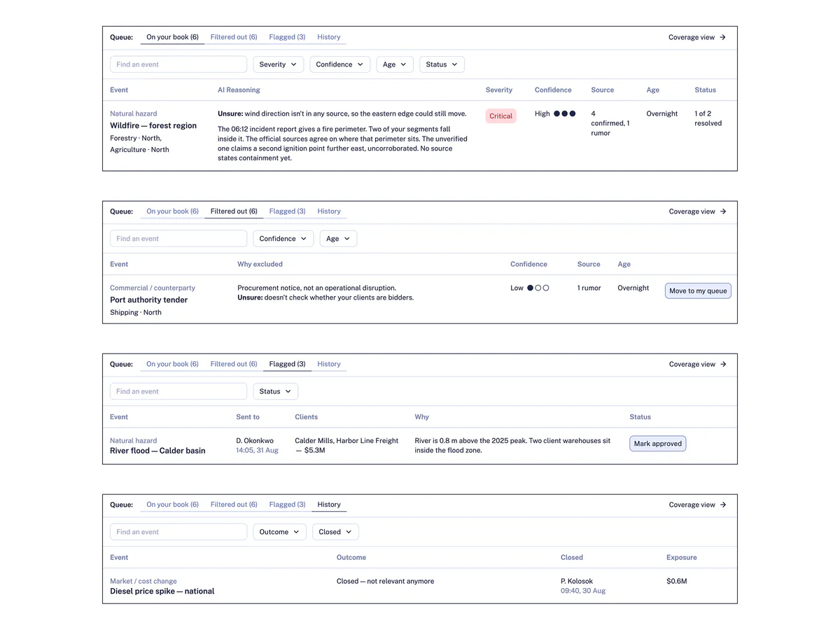Select the Filtered out (6) tab above the Wildfire table
The image size is (840, 630).
click(x=234, y=37)
